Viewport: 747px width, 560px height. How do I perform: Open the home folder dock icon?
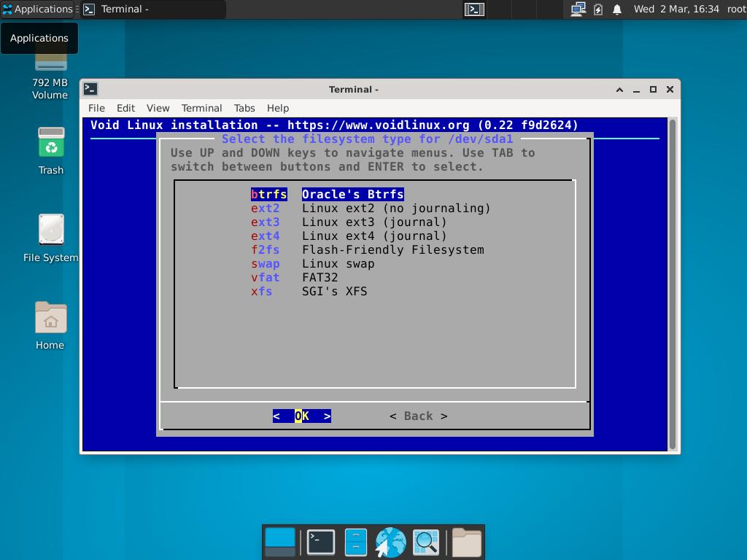(466, 542)
